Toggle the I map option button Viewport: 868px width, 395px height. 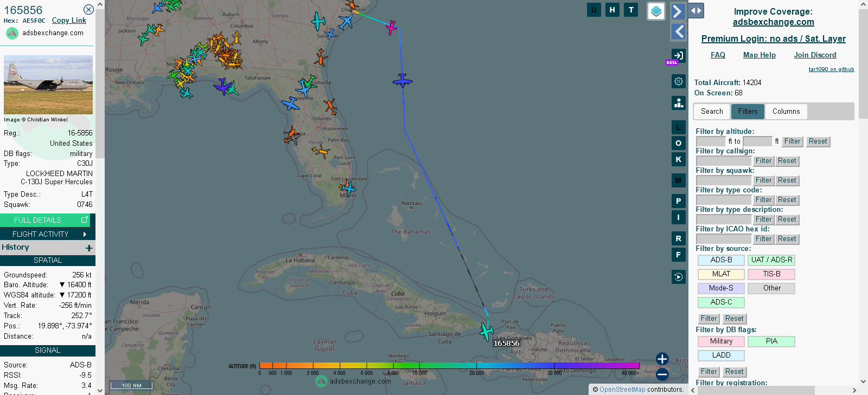point(679,217)
